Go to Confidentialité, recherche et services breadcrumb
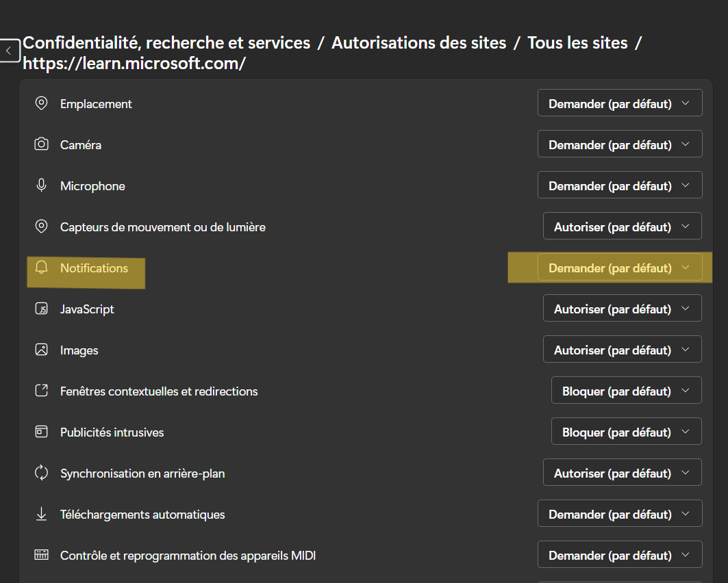The image size is (728, 583). click(166, 43)
